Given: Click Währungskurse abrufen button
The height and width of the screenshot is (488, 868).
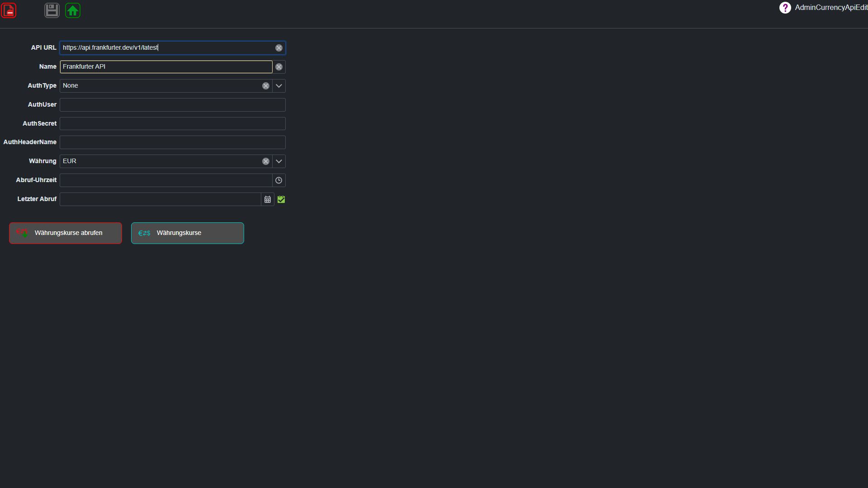Looking at the screenshot, I should coord(66,233).
